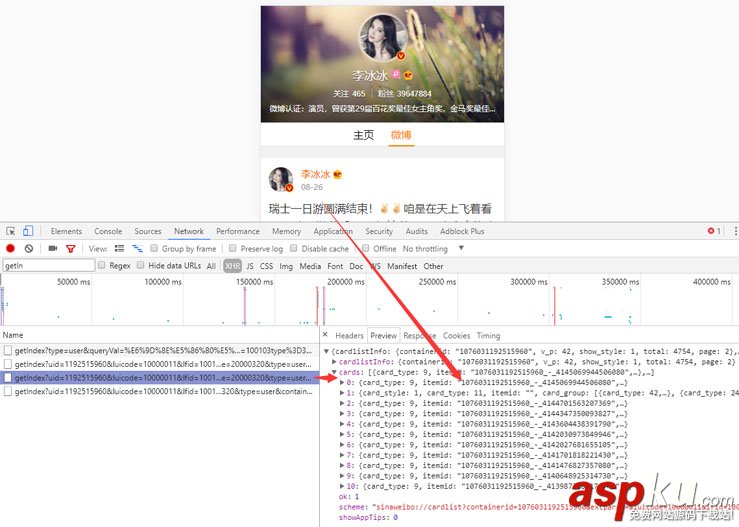Screen dimensions: 739x527
Task: Open the post author's small avatar
Action: (x=281, y=179)
